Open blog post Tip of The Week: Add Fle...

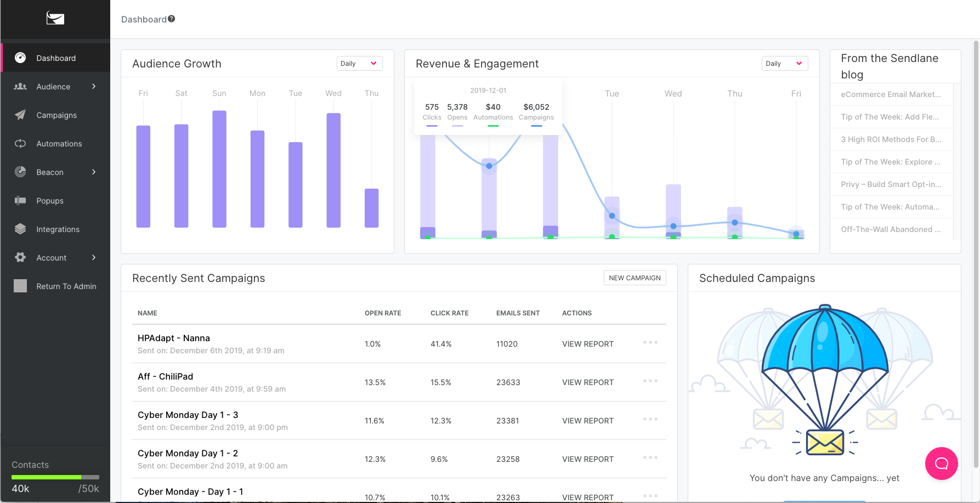click(890, 117)
